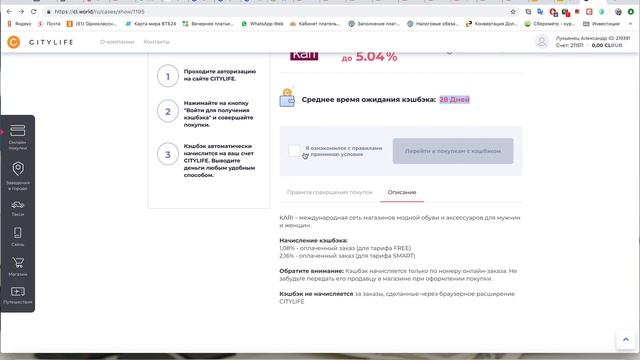Open the Контакты menu item
Viewport: 640px width, 360px height.
[156, 42]
